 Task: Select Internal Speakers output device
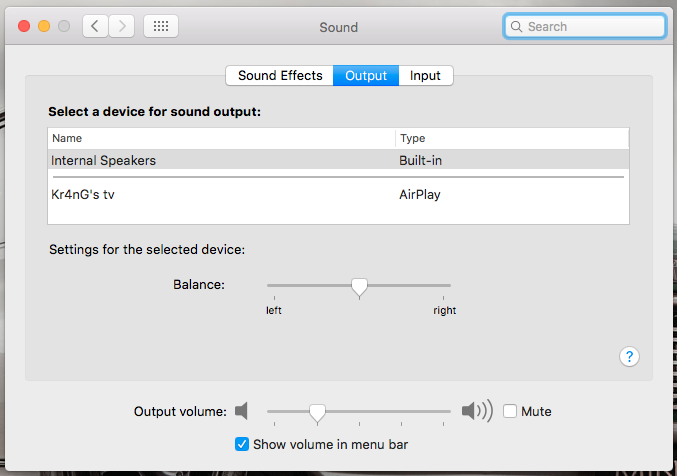338,160
